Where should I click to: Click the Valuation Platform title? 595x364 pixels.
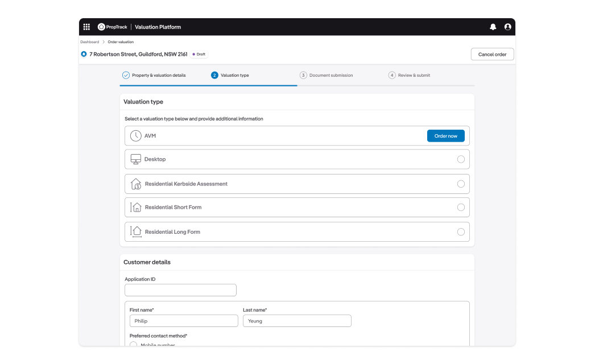click(158, 27)
